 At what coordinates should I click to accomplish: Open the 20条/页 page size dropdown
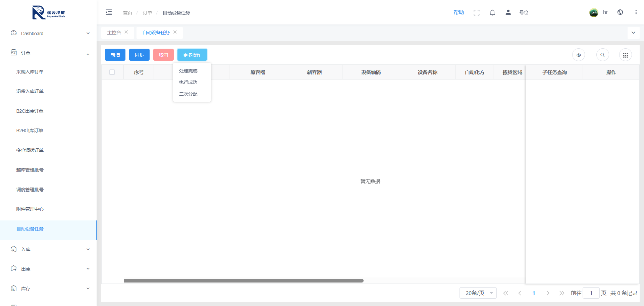tap(478, 293)
